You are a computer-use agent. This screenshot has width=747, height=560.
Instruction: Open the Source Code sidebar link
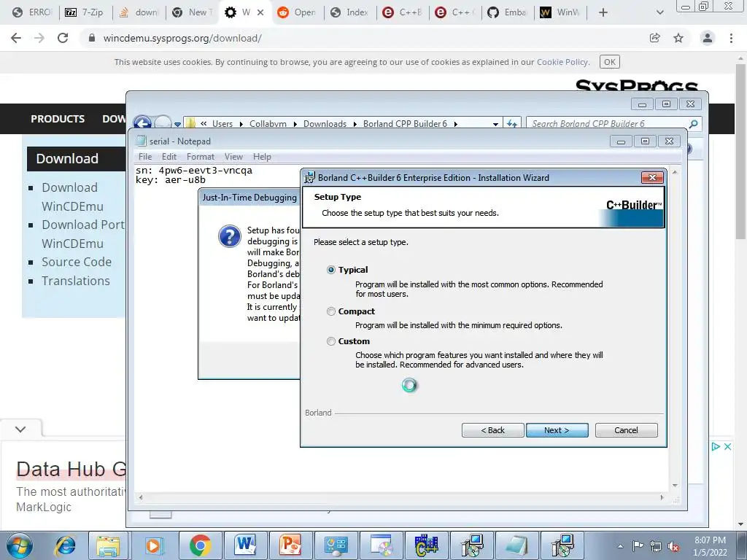coord(76,262)
